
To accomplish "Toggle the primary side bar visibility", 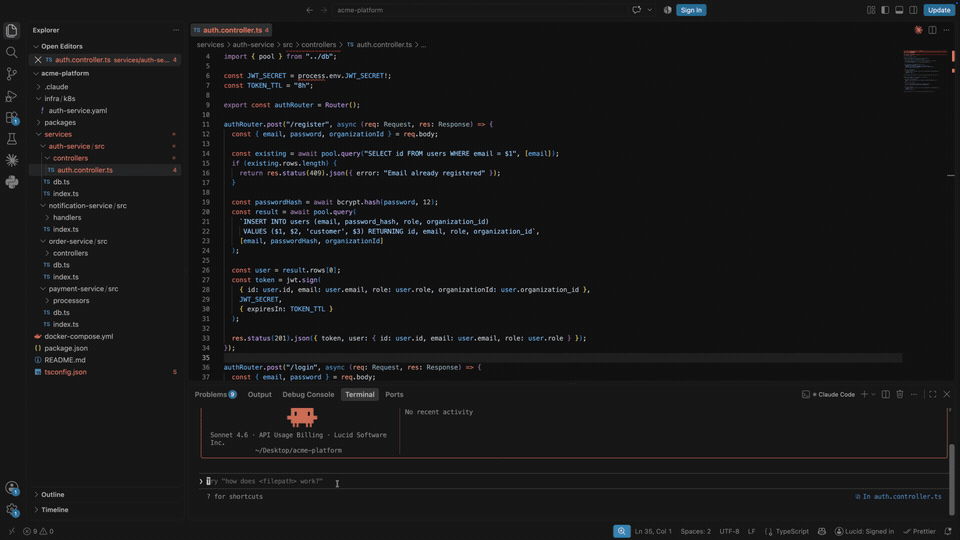I will pyautogui.click(x=885, y=10).
